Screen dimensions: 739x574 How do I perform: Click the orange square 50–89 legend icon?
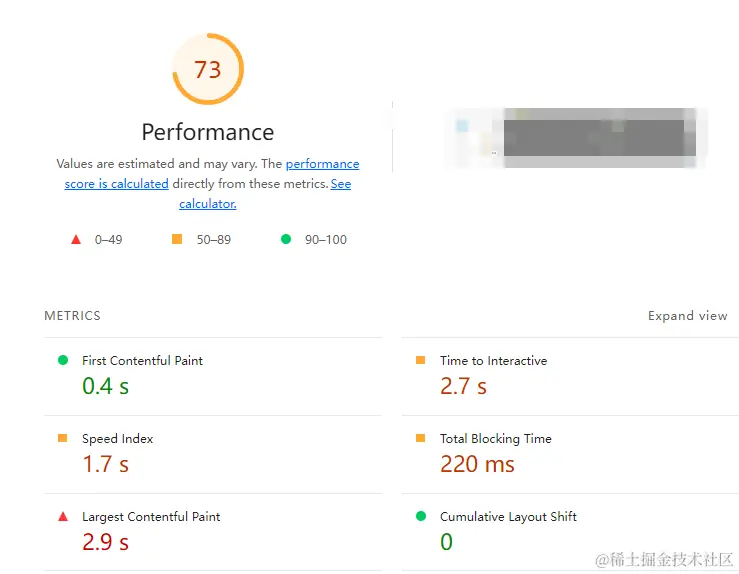tap(177, 239)
